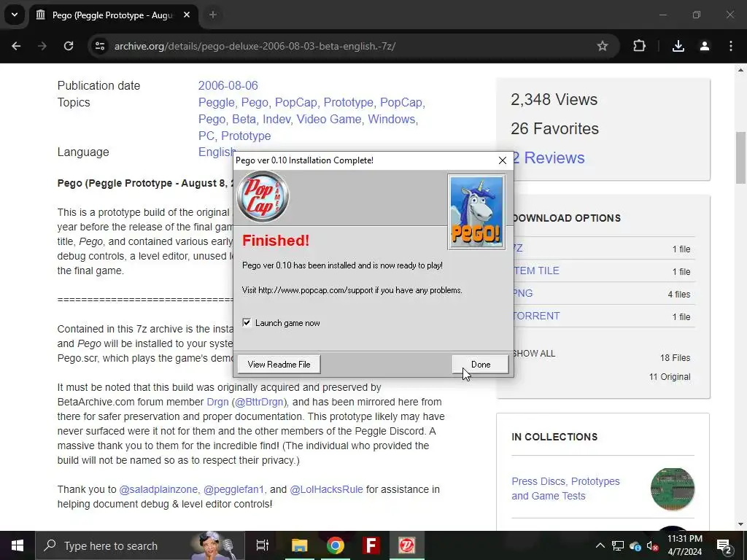
Task: Reload the archive.org page
Action: 69,46
